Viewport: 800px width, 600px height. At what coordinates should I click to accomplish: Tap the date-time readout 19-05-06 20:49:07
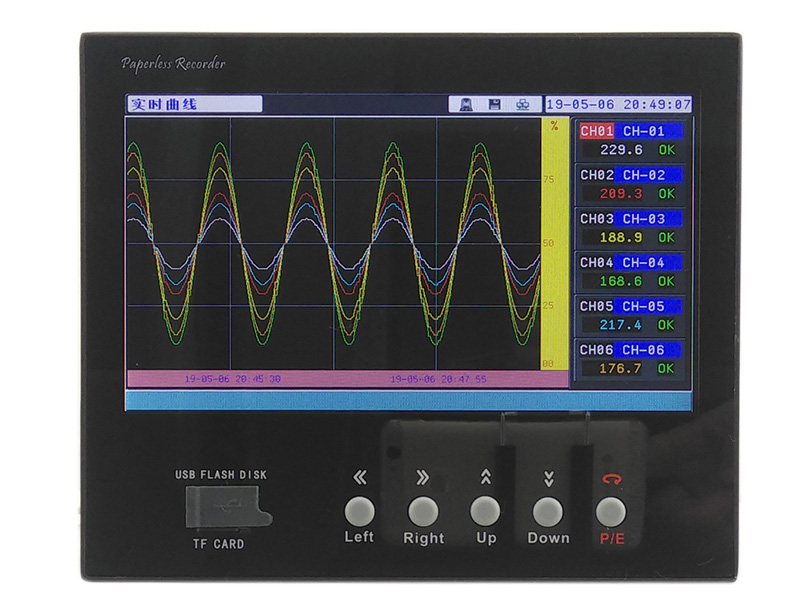click(x=618, y=105)
